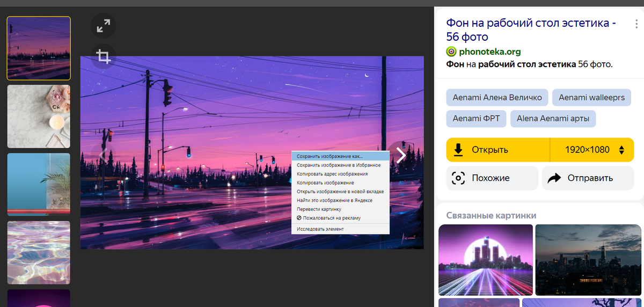This screenshot has width=644, height=307.
Task: Click the 'Связанные картинки' heading
Action: (x=491, y=216)
